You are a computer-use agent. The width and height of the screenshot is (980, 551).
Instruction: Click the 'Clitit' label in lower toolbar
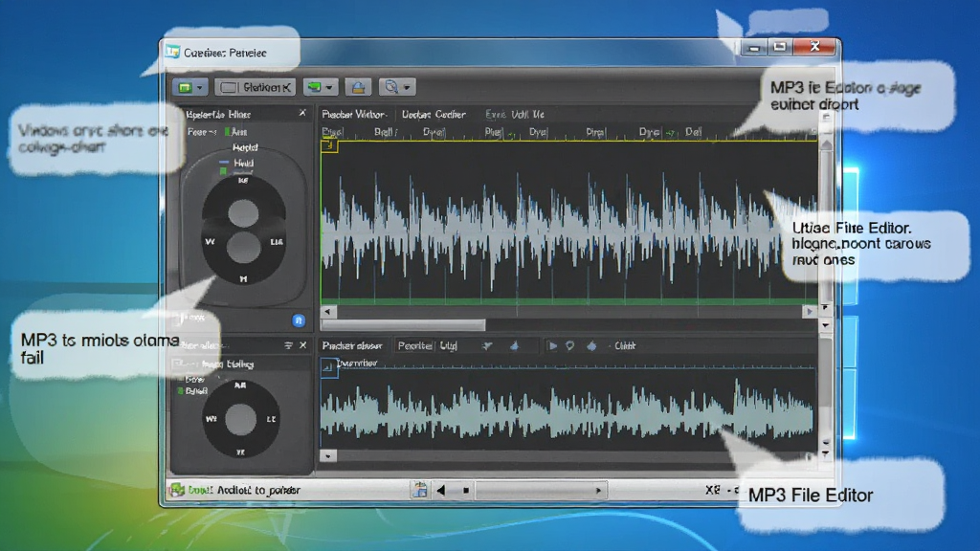[624, 345]
